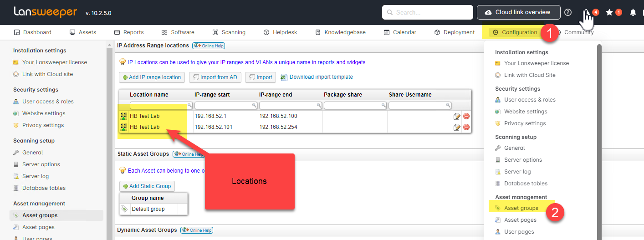Click location icon of 192.168.52.101 row

pos(123,127)
